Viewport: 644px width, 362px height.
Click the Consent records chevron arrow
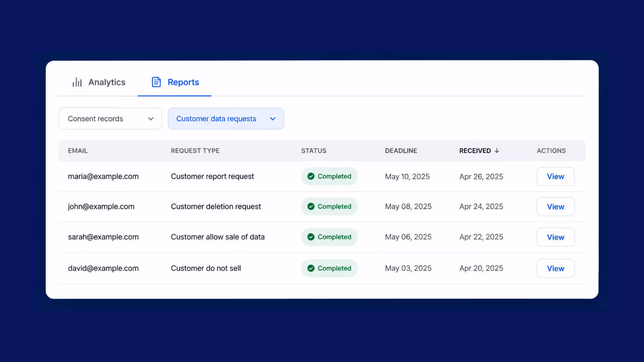point(151,119)
